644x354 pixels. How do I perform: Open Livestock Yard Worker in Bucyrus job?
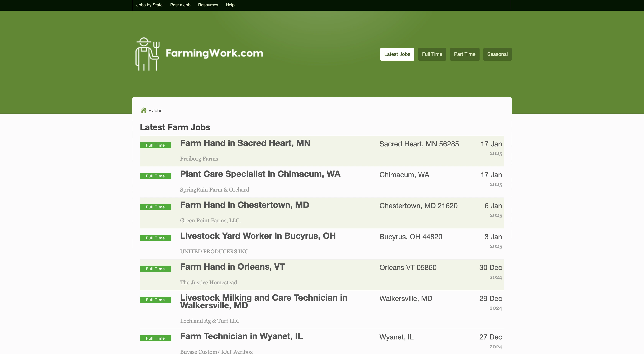(258, 236)
